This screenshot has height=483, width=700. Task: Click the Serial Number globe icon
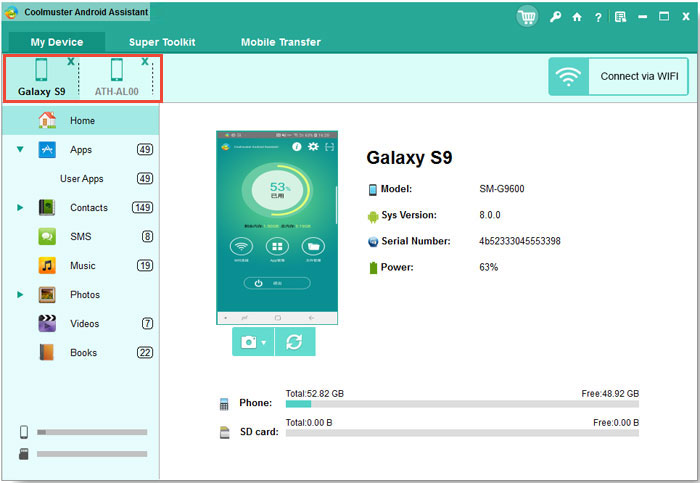click(x=373, y=242)
